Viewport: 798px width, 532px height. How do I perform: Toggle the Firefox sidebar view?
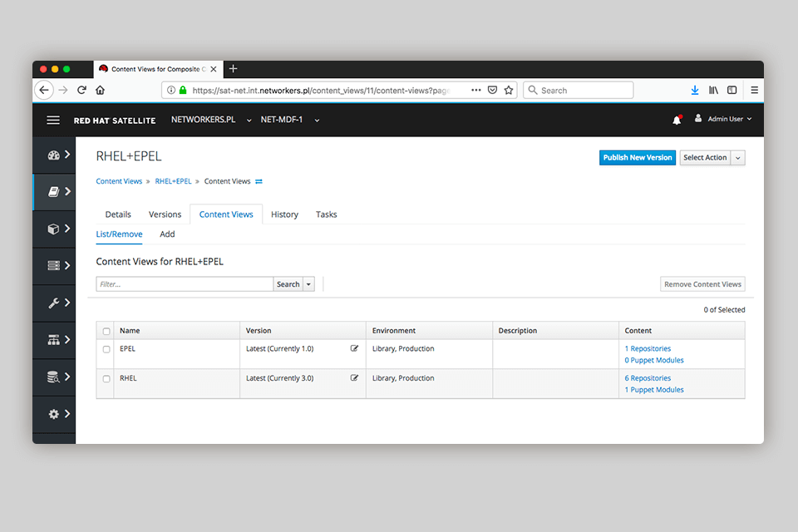[x=731, y=90]
